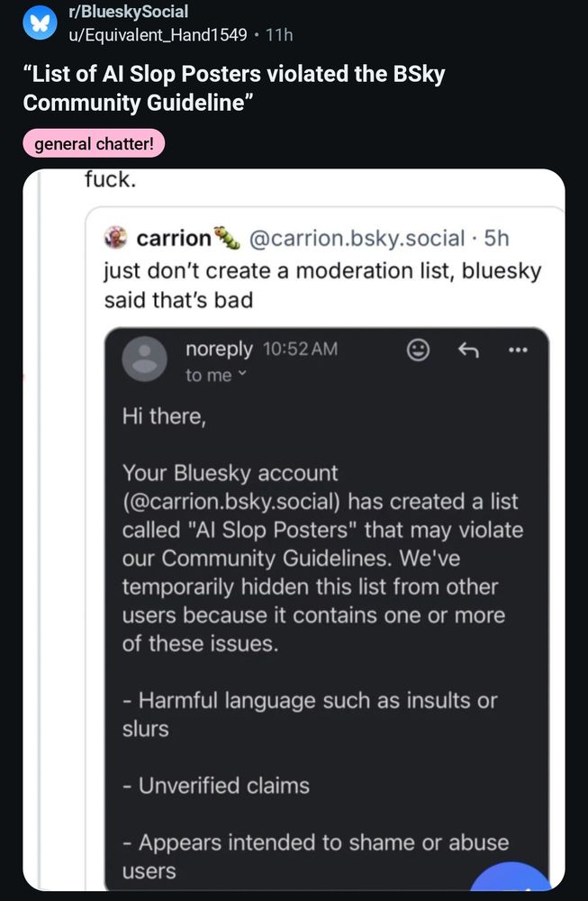Click the 11h post age timestamp
588x901 pixels.
(x=280, y=35)
